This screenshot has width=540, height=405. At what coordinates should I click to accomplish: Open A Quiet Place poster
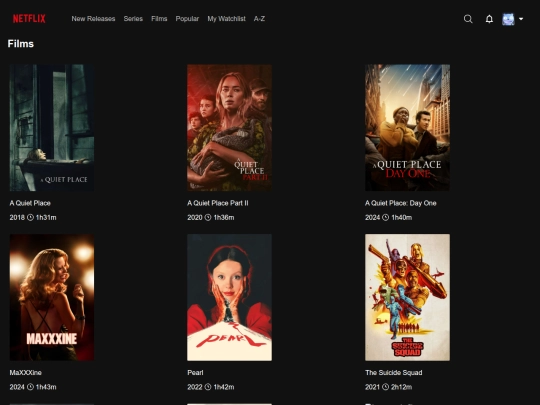(52, 127)
